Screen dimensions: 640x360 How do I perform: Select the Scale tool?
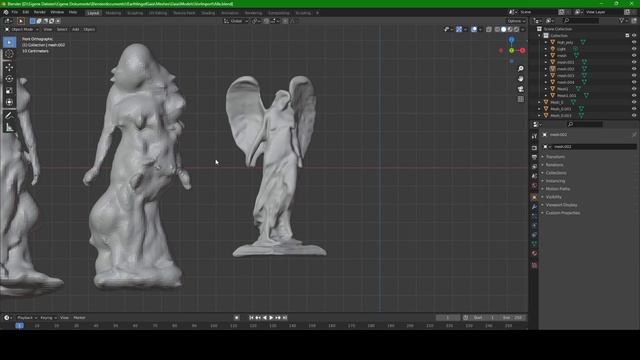click(9, 91)
